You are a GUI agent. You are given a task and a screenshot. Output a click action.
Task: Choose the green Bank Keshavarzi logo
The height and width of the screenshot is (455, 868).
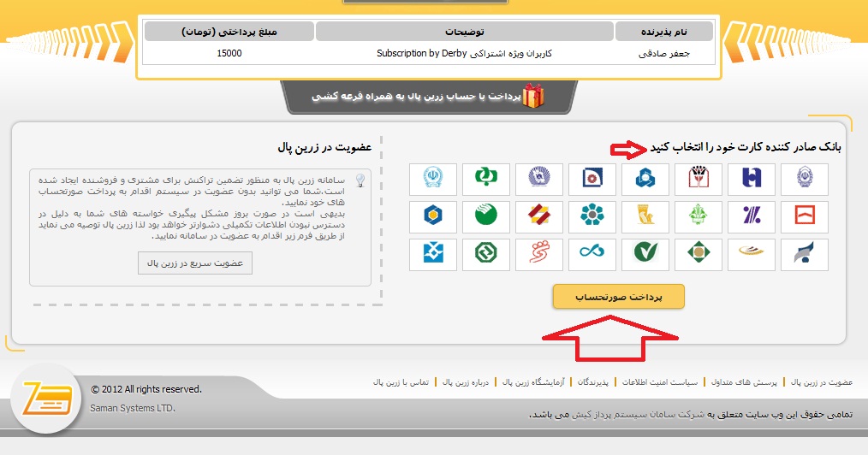486,179
